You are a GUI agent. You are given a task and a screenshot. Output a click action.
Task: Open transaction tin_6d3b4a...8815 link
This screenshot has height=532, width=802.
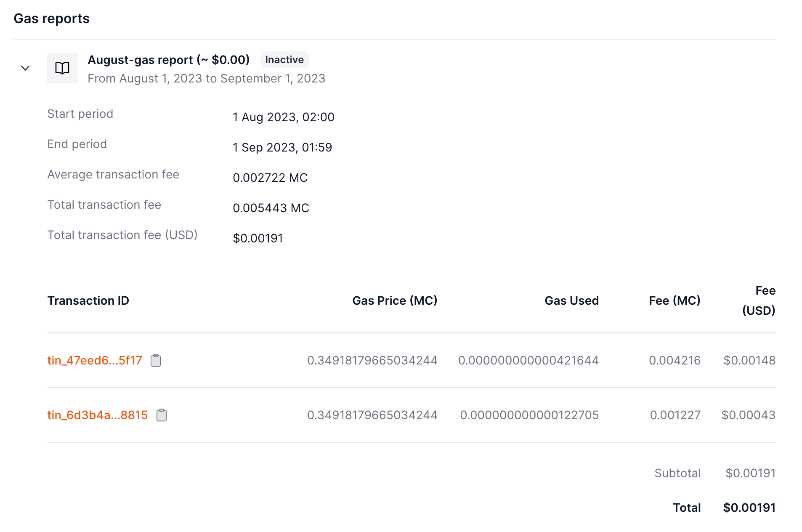[98, 415]
